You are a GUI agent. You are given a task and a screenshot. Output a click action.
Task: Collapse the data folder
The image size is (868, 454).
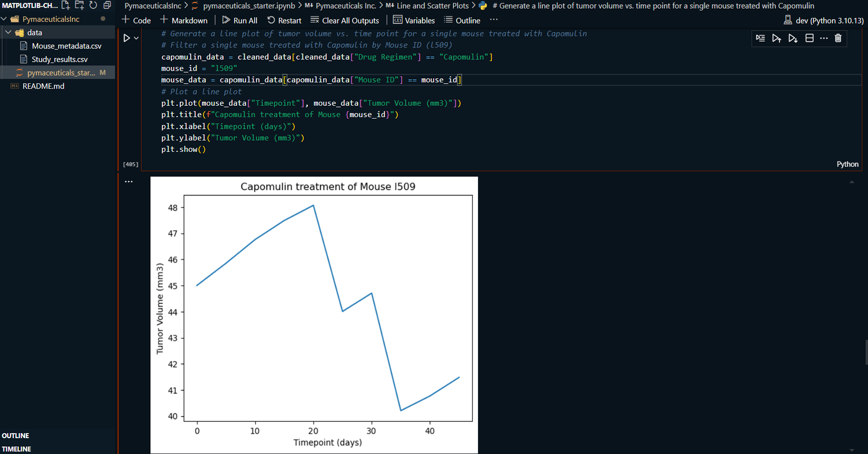point(9,32)
